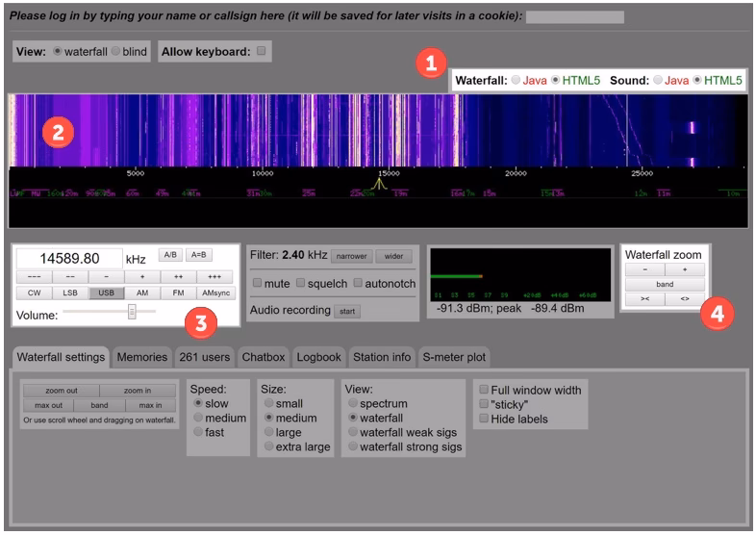The width and height of the screenshot is (756, 535).
Task: Choose Java for Waterfall rendering
Action: pyautogui.click(x=516, y=80)
